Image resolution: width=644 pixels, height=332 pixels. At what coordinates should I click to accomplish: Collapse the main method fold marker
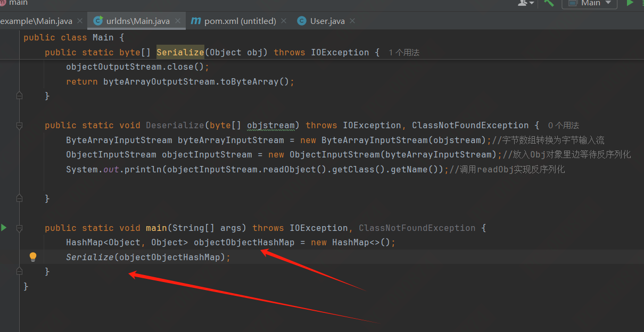20,228
